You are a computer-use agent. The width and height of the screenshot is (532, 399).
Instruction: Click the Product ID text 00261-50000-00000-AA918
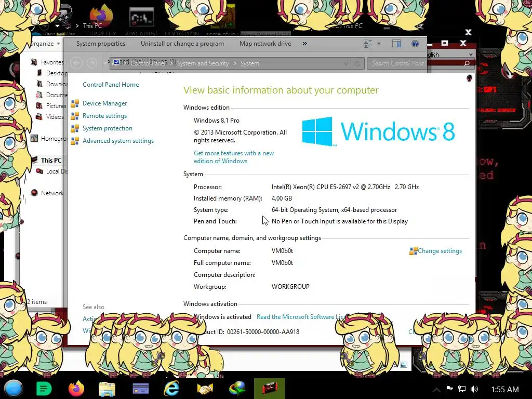[x=263, y=332]
